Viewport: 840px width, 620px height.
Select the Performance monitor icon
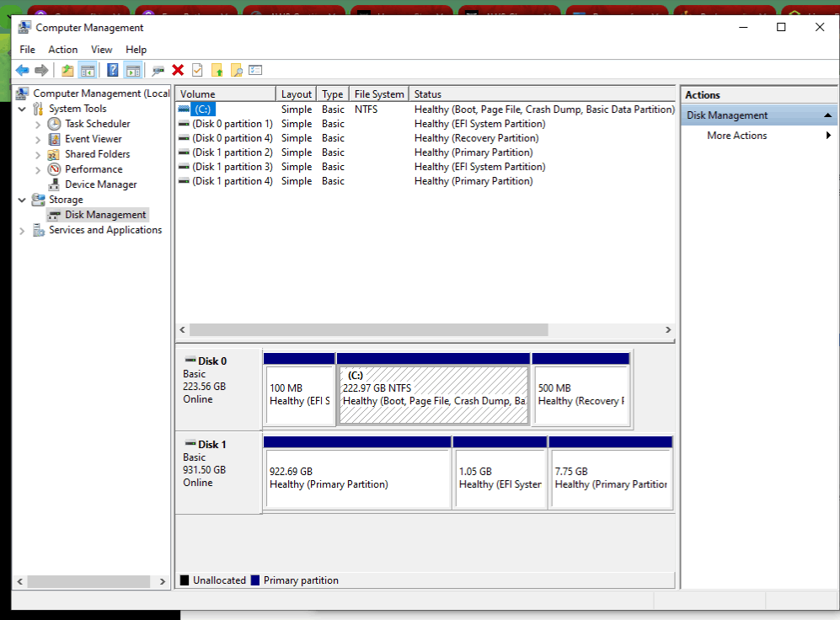[x=54, y=169]
